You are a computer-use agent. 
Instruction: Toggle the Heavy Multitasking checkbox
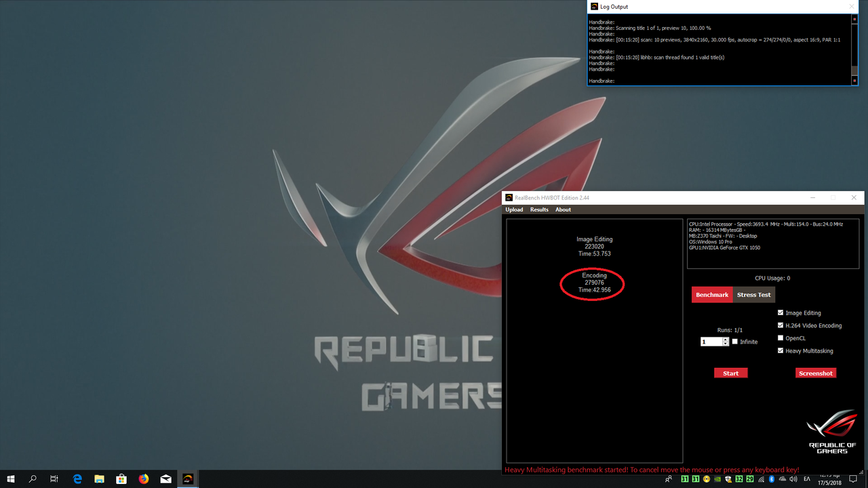[781, 350]
